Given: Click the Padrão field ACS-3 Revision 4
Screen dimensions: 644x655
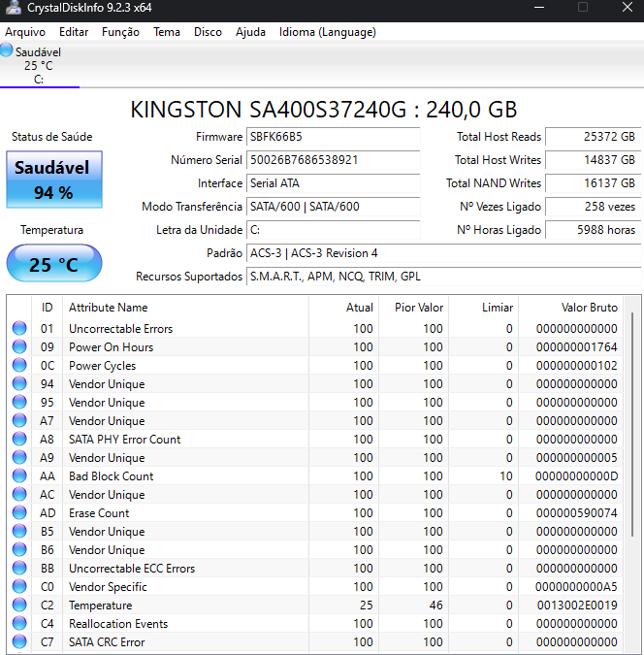Looking at the screenshot, I should pos(443,253).
